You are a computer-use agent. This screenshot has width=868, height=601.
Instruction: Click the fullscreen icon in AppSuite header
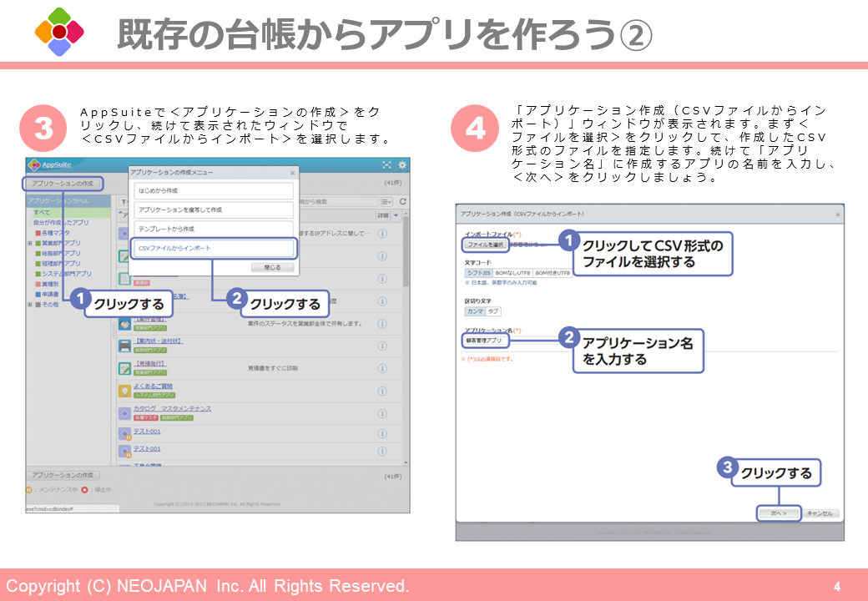click(387, 165)
